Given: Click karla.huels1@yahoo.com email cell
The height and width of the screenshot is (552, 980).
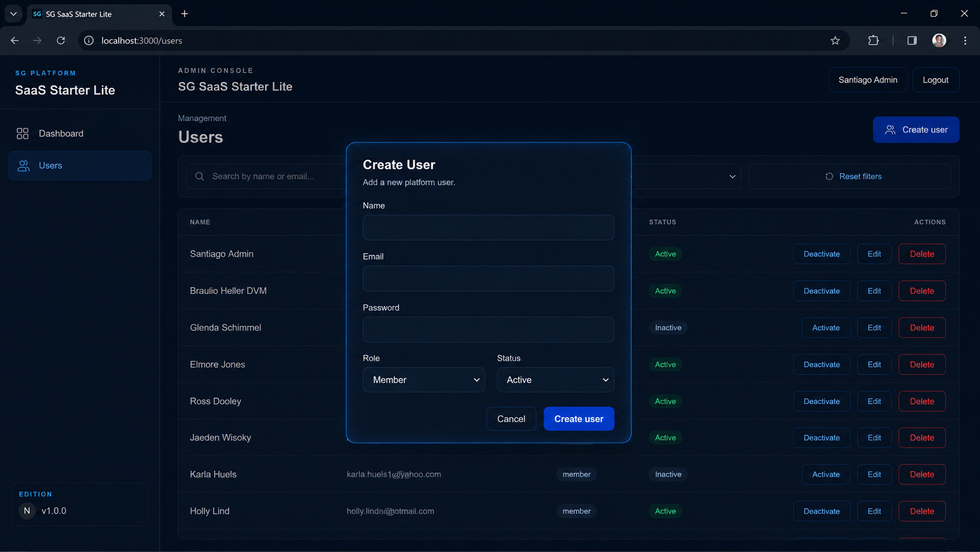Looking at the screenshot, I should [x=393, y=475].
